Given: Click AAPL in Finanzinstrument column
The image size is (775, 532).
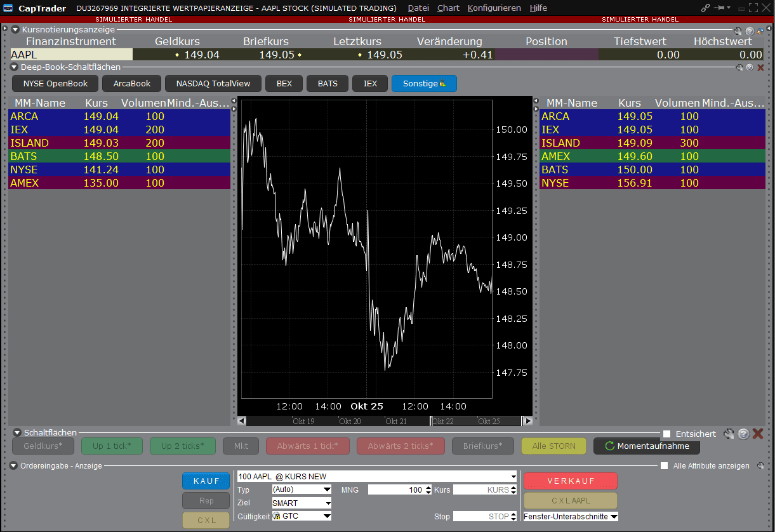Looking at the screenshot, I should pos(71,55).
